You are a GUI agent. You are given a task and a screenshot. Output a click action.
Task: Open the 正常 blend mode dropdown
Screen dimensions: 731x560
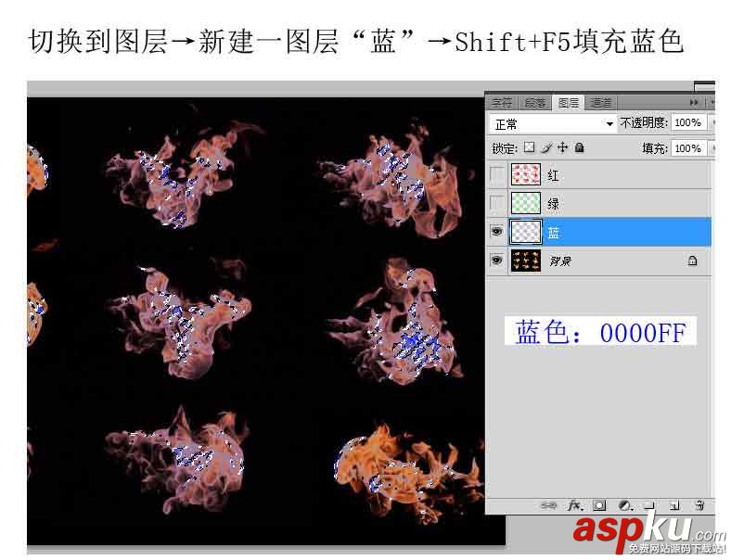553,124
